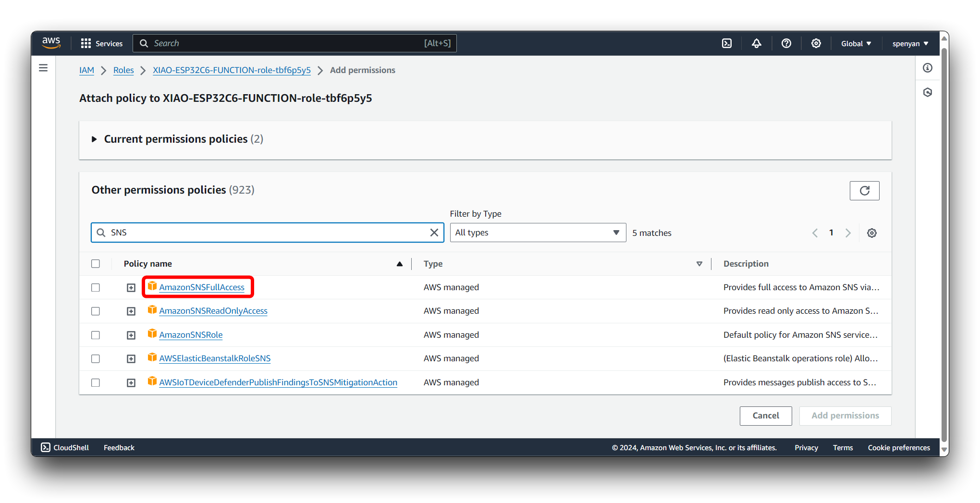Click the top AWS Search field
The width and height of the screenshot is (980, 503).
click(x=294, y=43)
